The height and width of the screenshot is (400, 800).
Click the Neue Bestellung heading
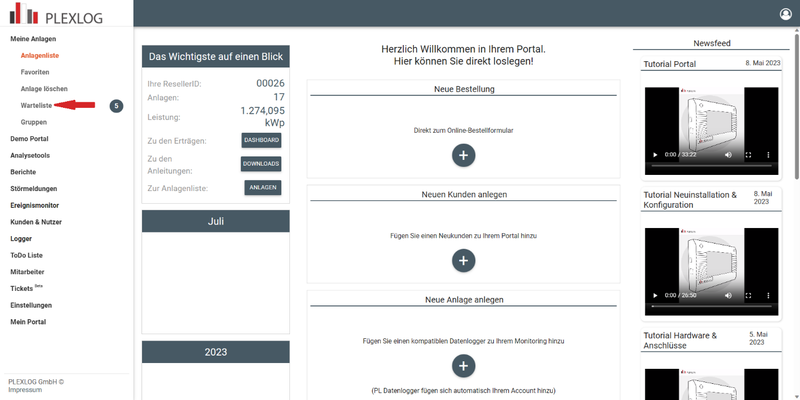tap(464, 89)
